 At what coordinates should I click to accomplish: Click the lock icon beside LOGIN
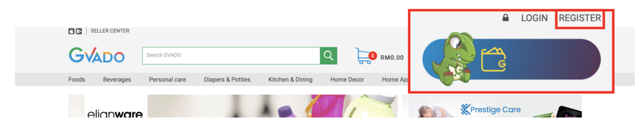505,17
